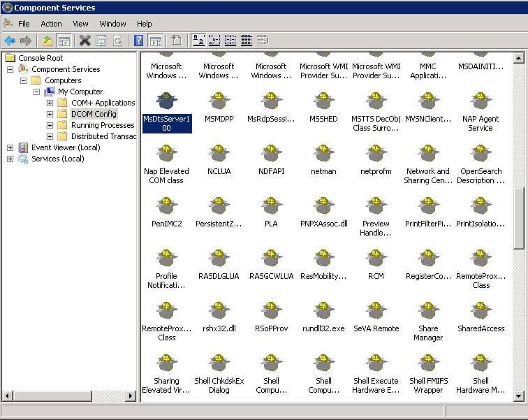Image resolution: width=528 pixels, height=420 pixels.
Task: Click the vertical scrollbar thumb
Action: tap(518, 218)
